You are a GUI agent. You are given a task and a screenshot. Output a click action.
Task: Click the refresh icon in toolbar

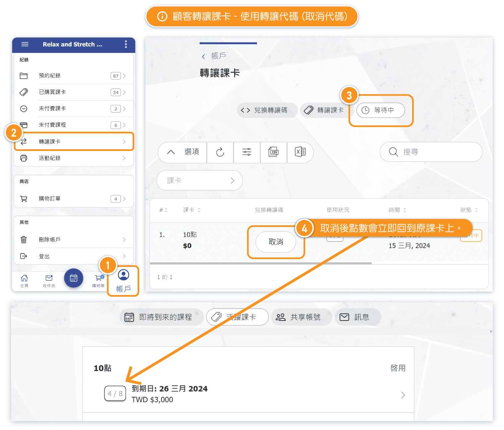pyautogui.click(x=220, y=152)
